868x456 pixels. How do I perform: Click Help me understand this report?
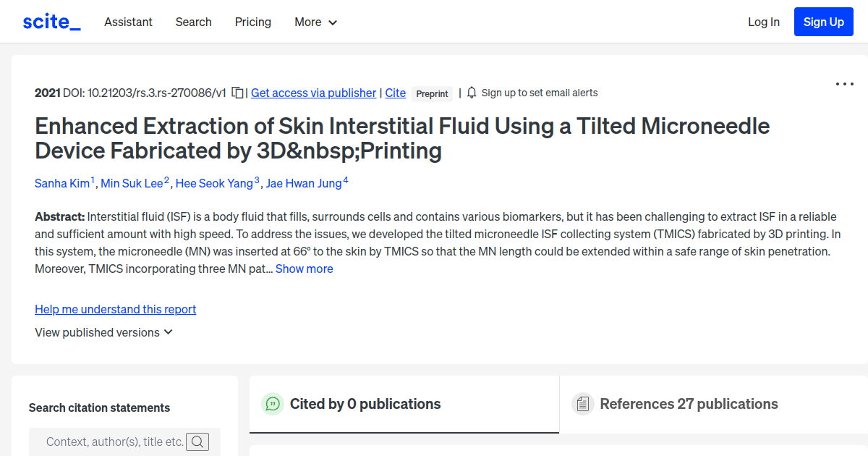[115, 309]
